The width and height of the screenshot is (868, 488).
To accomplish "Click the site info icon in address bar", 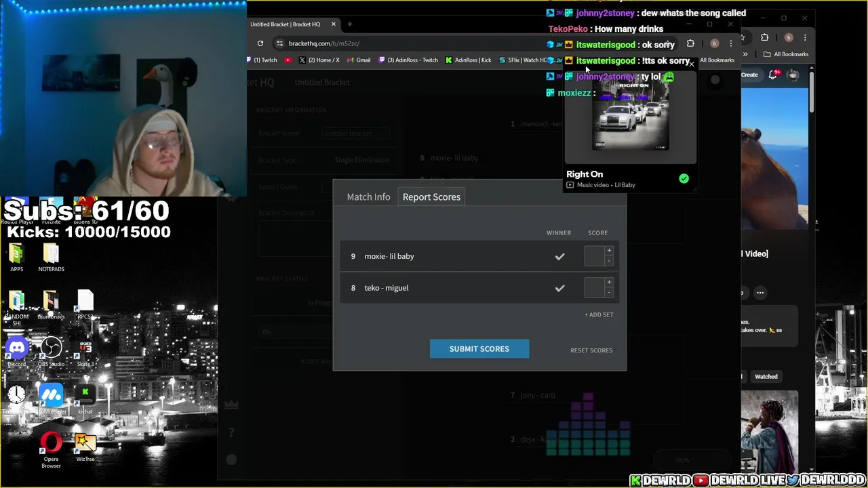I will (279, 43).
